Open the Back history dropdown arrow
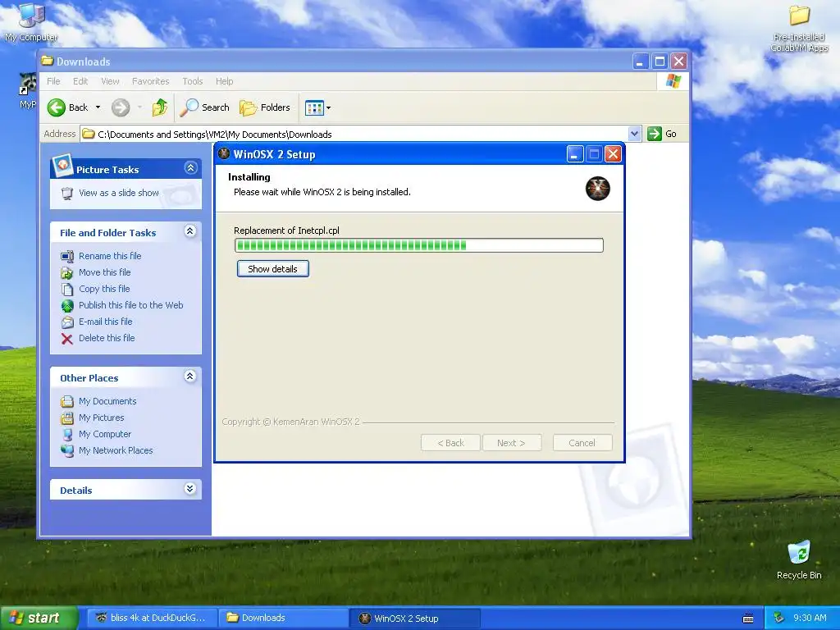840x630 pixels. [x=98, y=107]
